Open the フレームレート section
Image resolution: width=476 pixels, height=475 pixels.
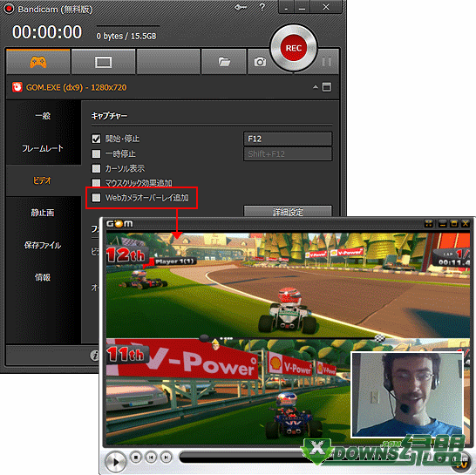click(x=43, y=148)
